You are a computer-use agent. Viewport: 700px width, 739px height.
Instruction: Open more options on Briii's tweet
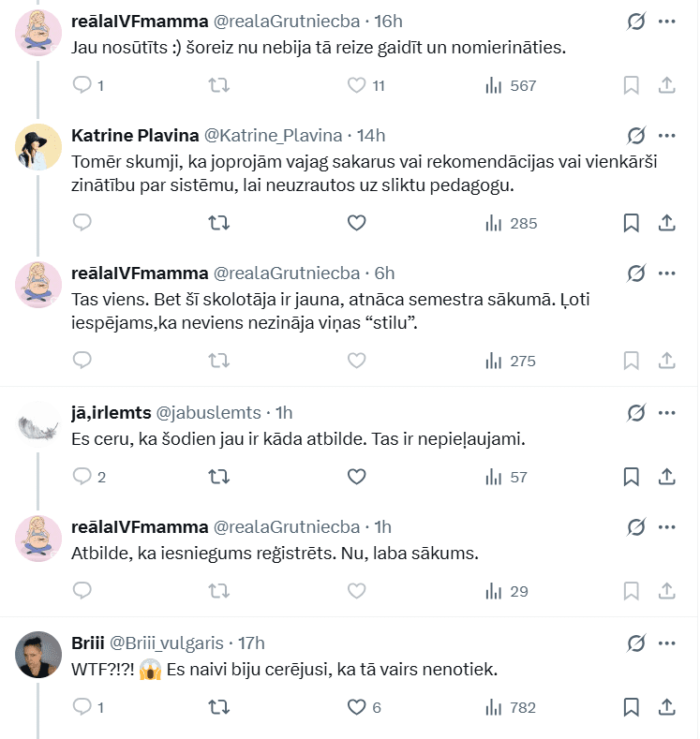pyautogui.click(x=667, y=643)
